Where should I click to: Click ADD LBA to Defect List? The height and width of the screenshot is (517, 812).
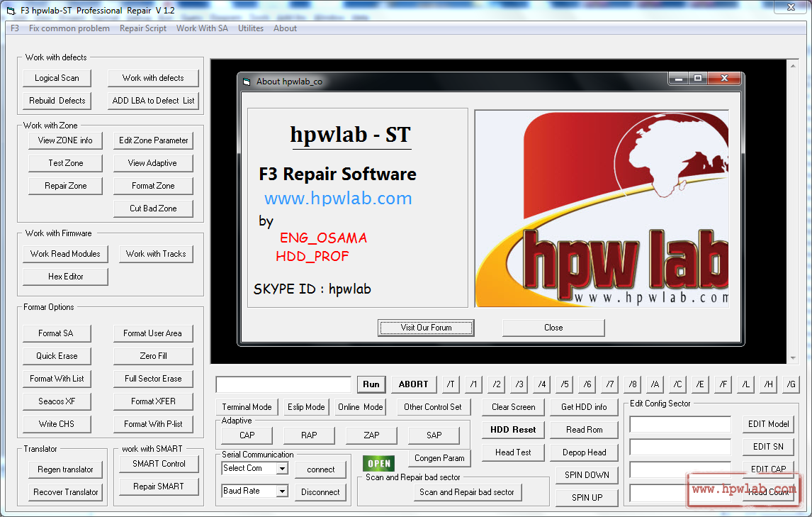tap(153, 101)
